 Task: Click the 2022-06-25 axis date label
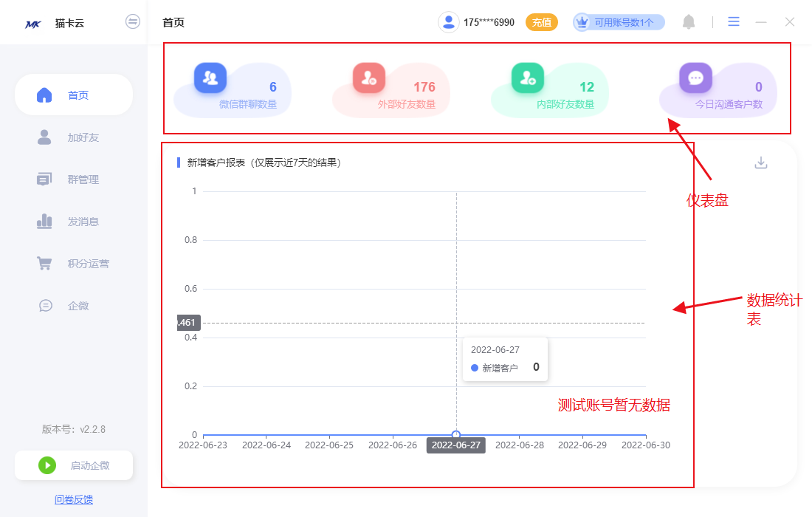click(329, 445)
